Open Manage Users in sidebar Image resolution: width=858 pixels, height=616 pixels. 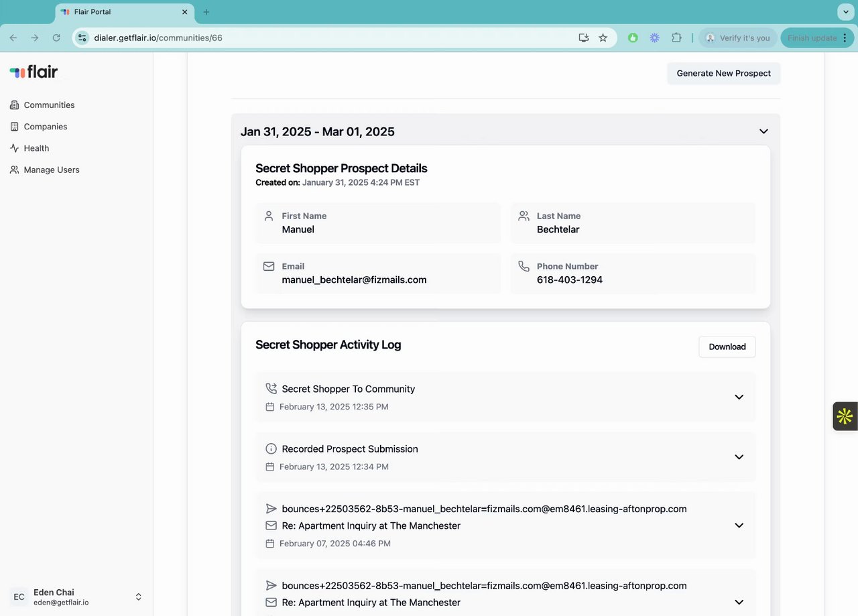pyautogui.click(x=51, y=170)
